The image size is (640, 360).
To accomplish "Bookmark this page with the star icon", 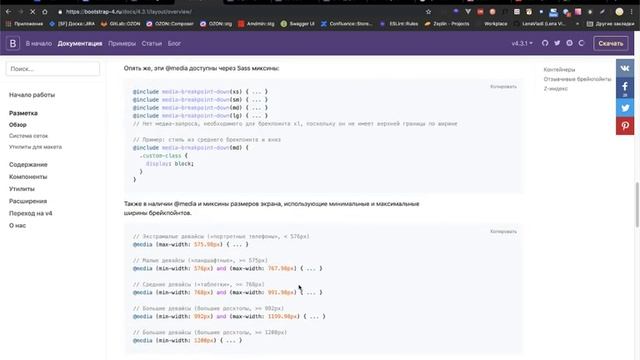I will click(428, 12).
